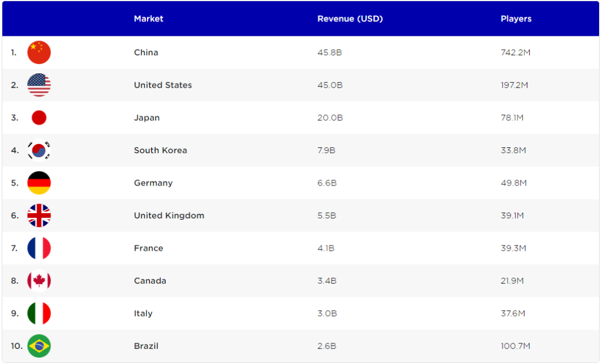Select rank number 8. beside Canada
This screenshot has width=602, height=364.
[x=15, y=281]
